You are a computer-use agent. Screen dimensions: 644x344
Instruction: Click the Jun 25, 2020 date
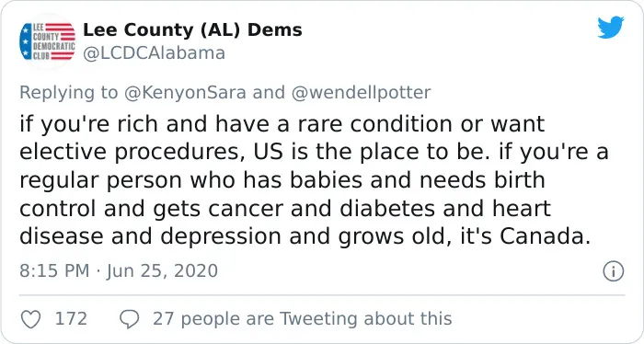[x=162, y=271]
